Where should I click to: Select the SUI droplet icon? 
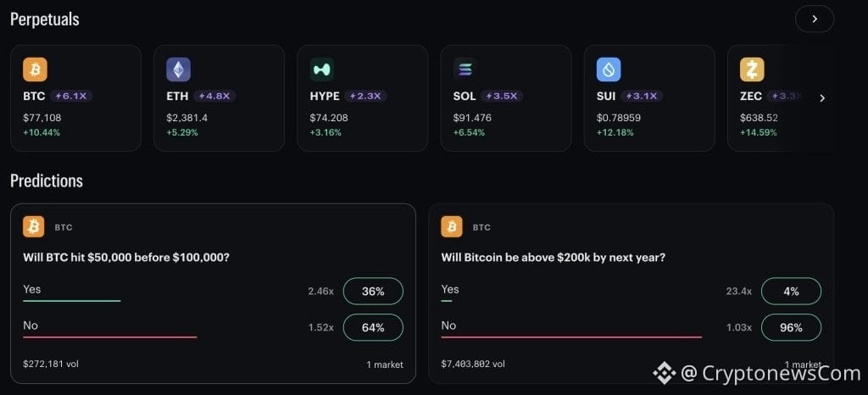pyautogui.click(x=609, y=70)
